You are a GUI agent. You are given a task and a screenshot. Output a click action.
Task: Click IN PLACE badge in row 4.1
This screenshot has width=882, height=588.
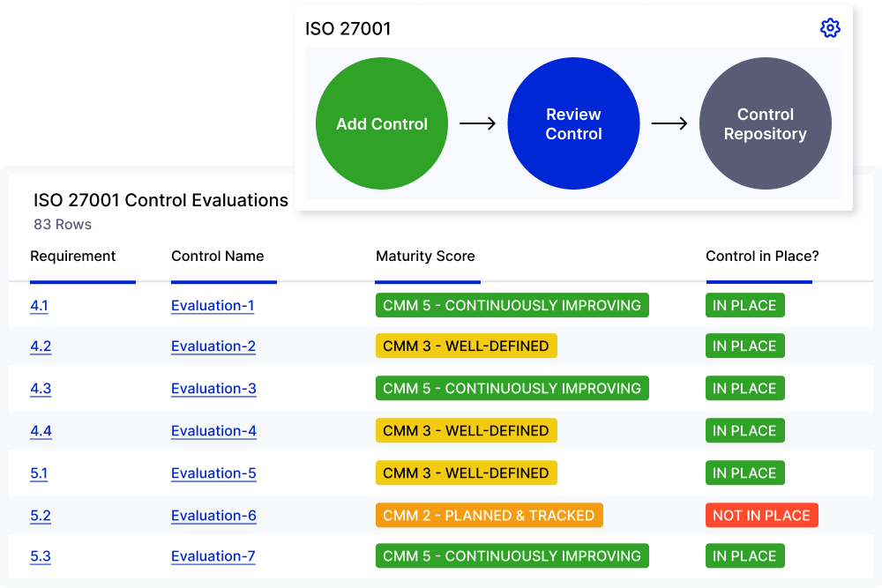pos(744,305)
